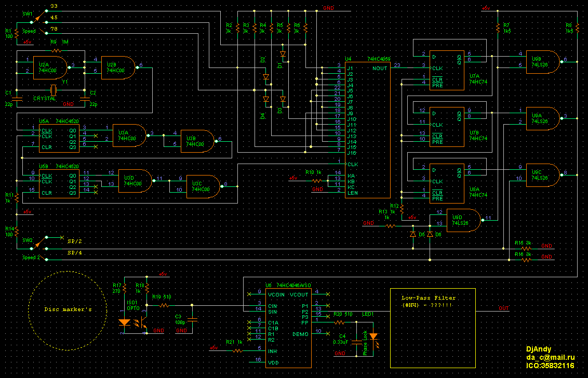Click the OUT net label
Screen dimensions: 588x378
point(504,308)
